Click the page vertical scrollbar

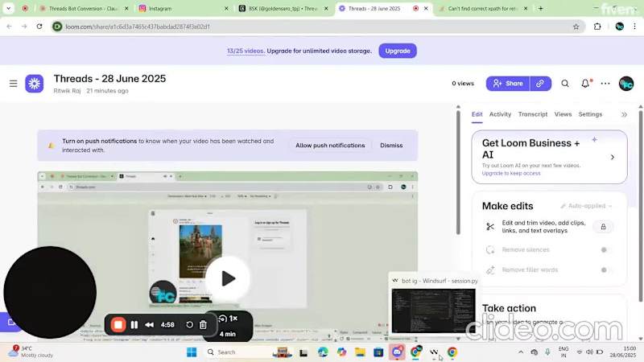641,204
